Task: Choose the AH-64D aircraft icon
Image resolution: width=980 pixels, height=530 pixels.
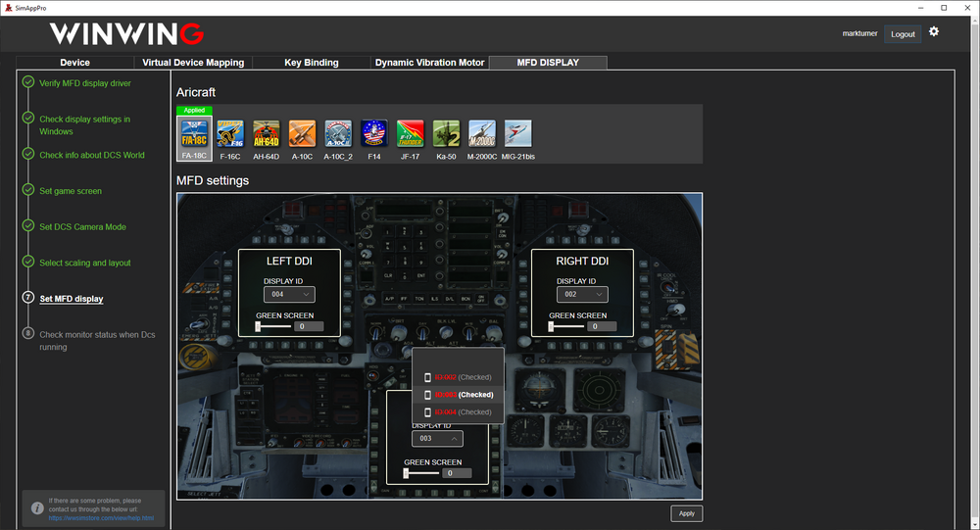Action: pyautogui.click(x=267, y=134)
